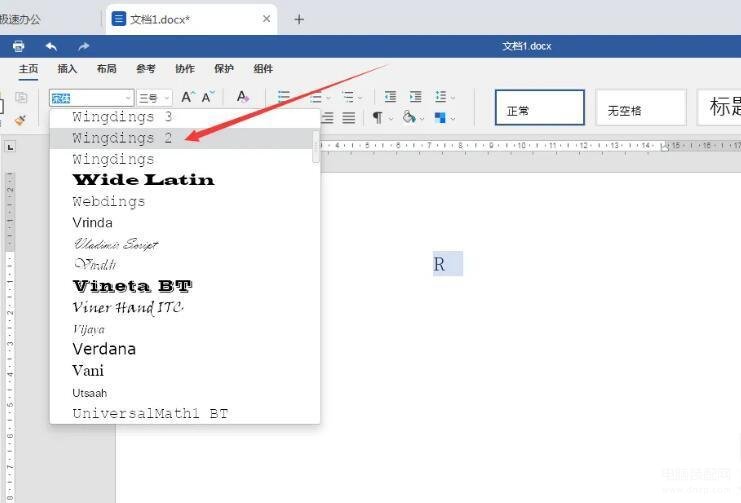
Task: Decrease paragraph indent
Action: click(390, 97)
